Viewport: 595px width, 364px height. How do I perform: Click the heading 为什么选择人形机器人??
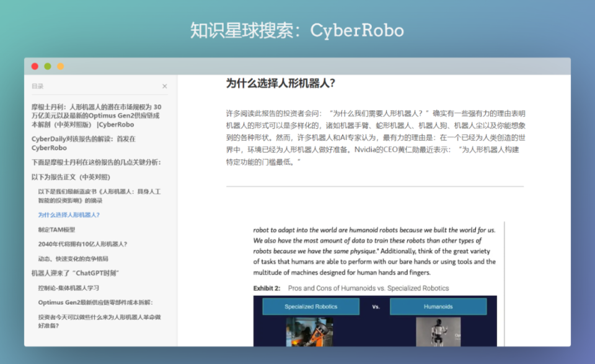(x=280, y=84)
